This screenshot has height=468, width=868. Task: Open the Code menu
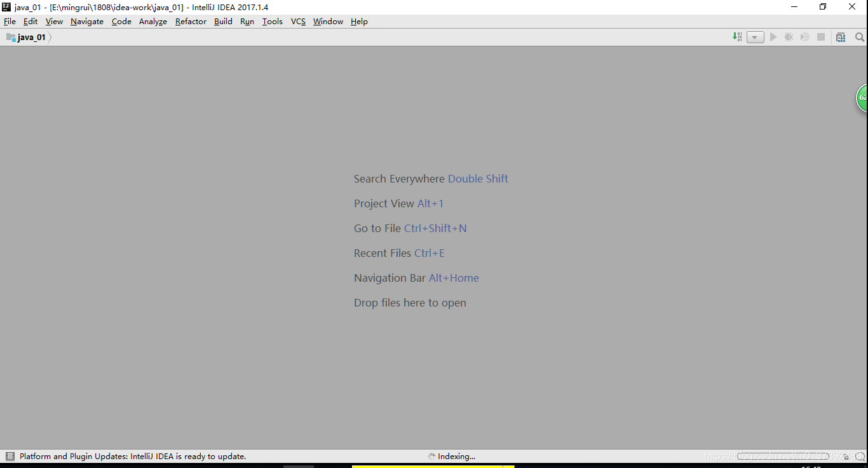(121, 21)
